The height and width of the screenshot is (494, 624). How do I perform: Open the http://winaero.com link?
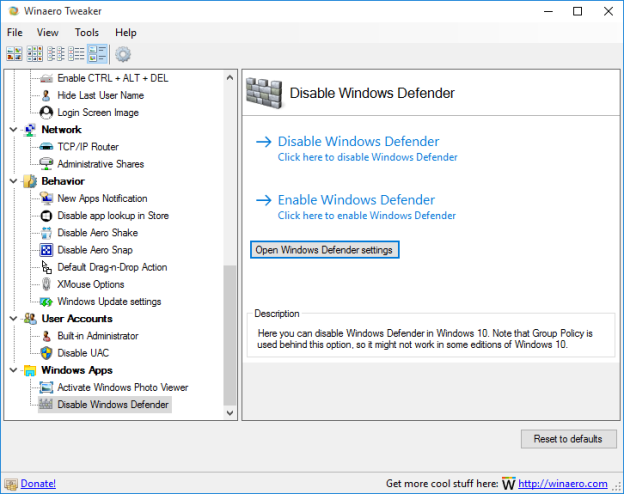click(x=563, y=484)
